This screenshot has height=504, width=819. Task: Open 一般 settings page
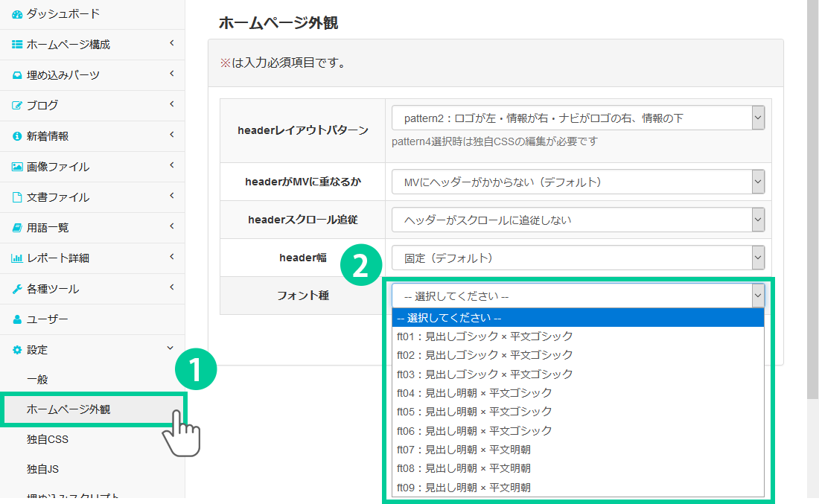point(37,379)
